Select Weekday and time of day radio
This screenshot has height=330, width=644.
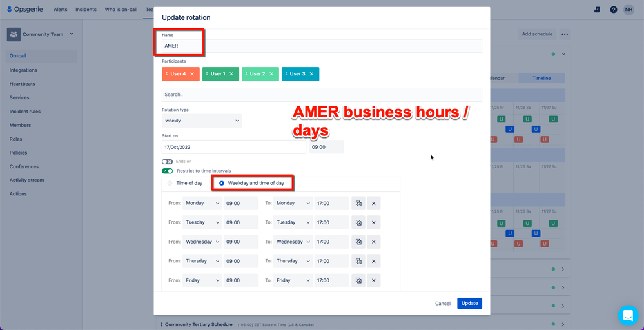point(222,183)
